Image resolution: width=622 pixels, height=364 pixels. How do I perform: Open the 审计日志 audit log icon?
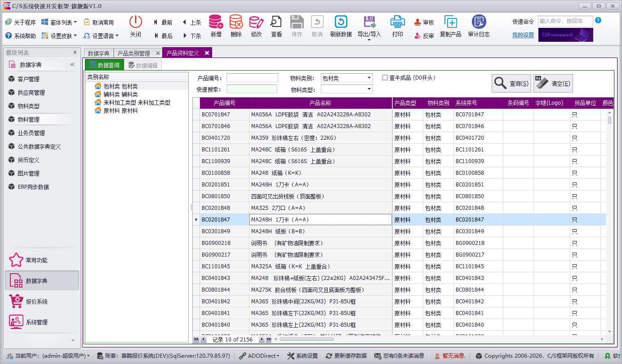tap(479, 22)
